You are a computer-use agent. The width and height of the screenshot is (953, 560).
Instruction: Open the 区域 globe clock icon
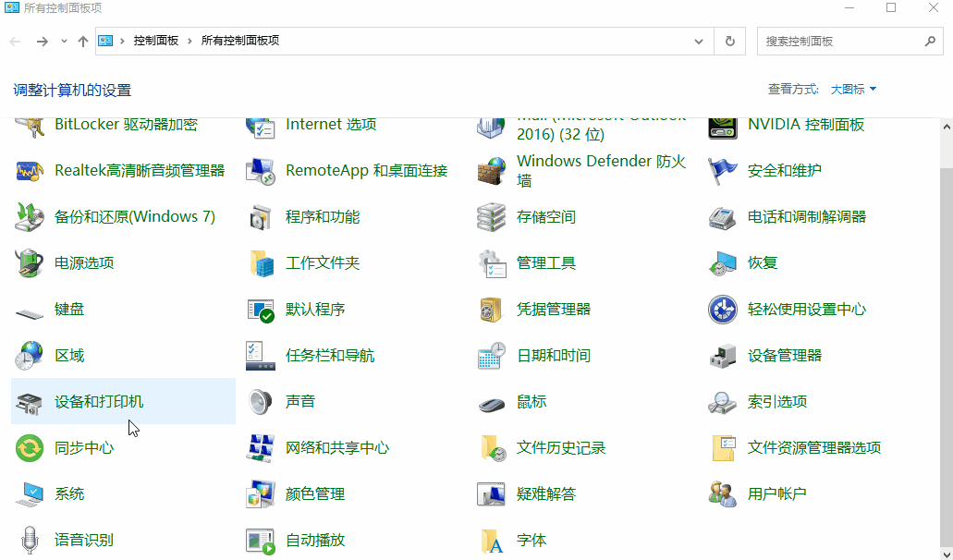30,356
